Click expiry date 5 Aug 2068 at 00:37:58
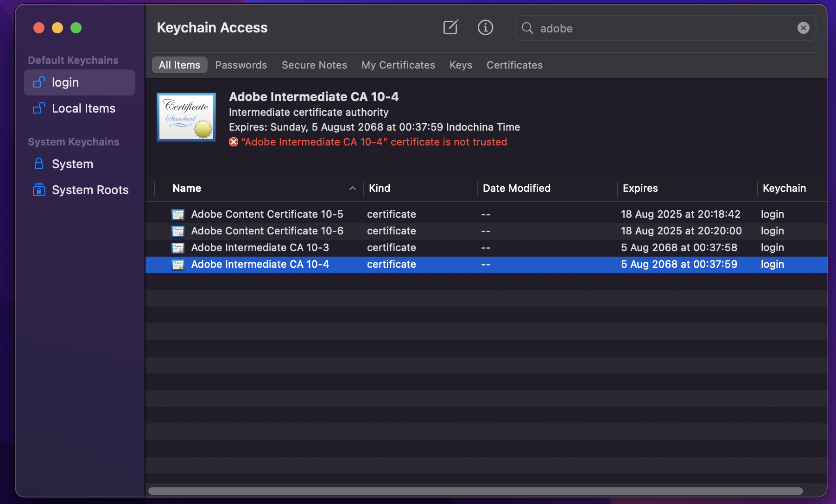Viewport: 836px width, 504px height. 679,247
